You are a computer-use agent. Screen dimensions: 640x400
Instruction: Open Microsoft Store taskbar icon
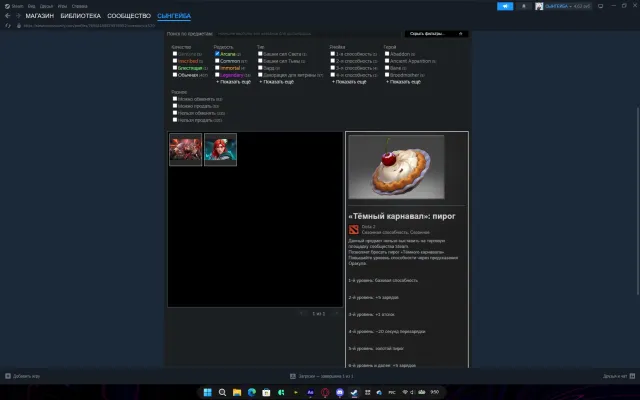click(x=266, y=392)
